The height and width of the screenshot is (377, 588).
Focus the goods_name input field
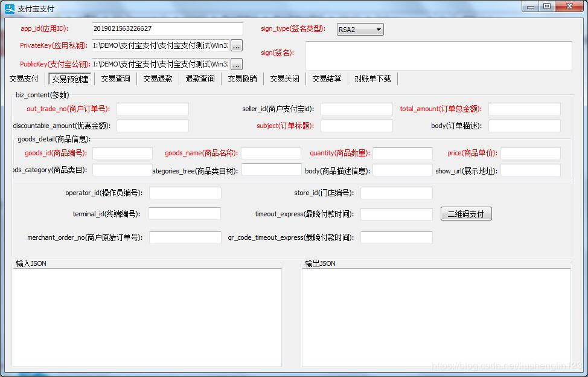270,153
